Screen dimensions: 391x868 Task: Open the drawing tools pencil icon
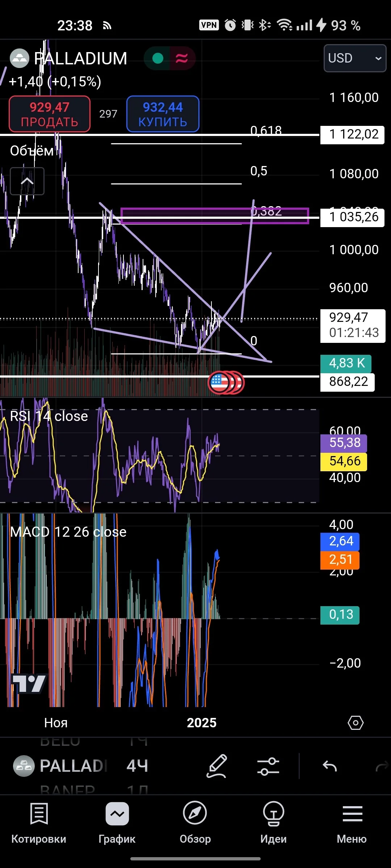click(x=216, y=766)
